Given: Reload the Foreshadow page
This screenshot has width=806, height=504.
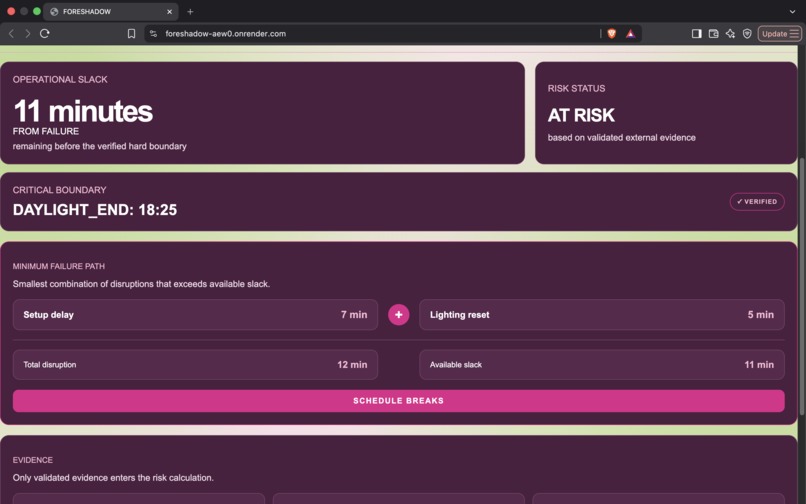Looking at the screenshot, I should (45, 33).
